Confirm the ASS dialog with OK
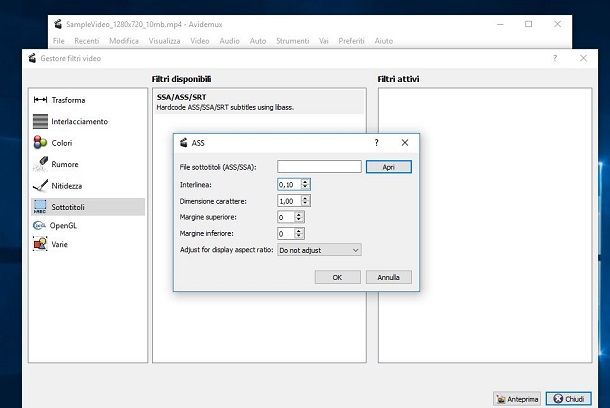This screenshot has width=610, height=408. click(337, 277)
